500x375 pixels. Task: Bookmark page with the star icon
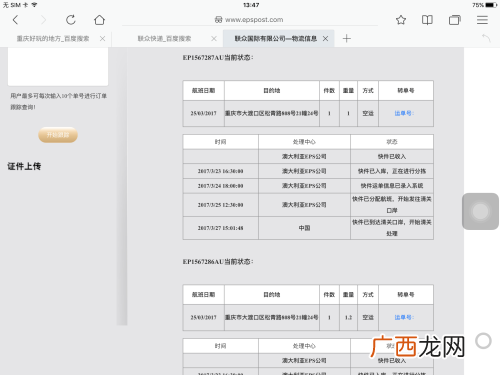coord(401,20)
